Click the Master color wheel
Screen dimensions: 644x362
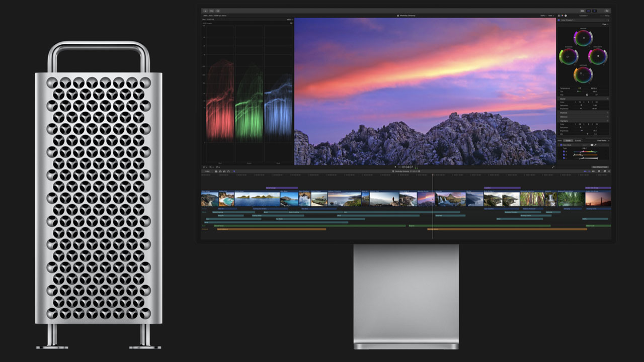pyautogui.click(x=583, y=38)
